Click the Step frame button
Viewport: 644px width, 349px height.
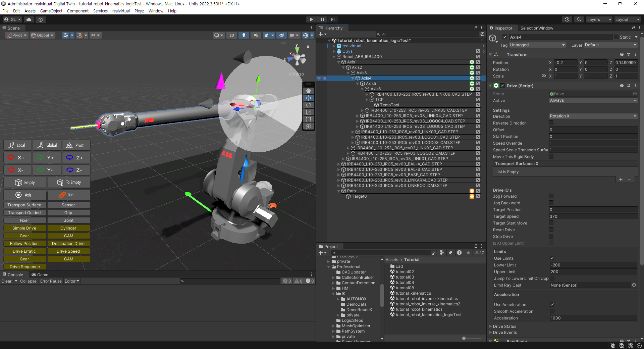pyautogui.click(x=333, y=19)
